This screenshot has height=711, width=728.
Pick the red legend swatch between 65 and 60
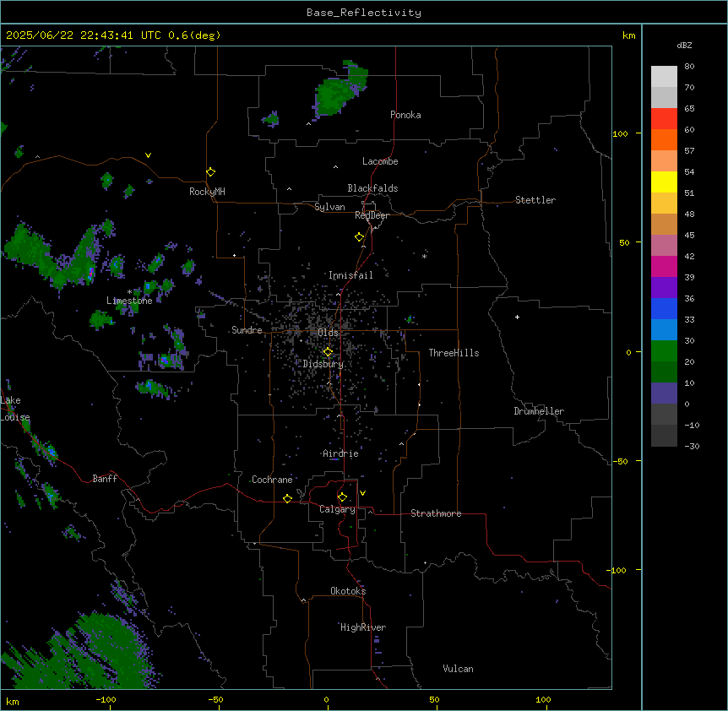click(664, 119)
